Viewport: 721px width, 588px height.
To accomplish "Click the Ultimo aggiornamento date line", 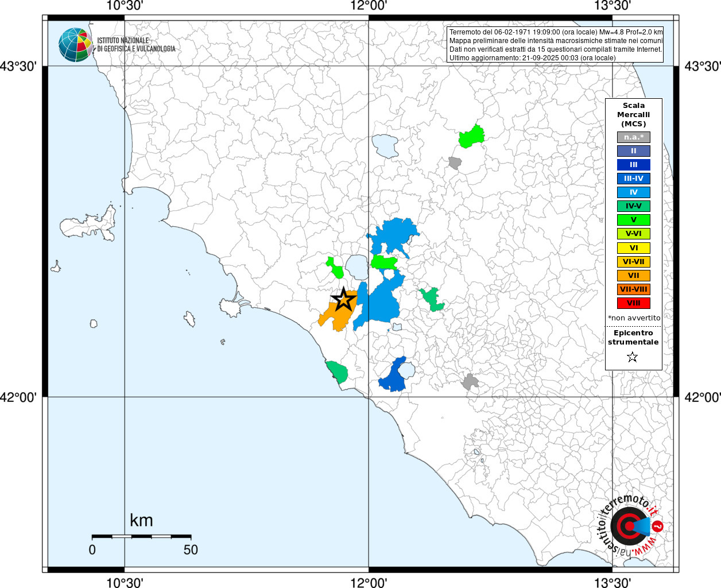I will (532, 58).
